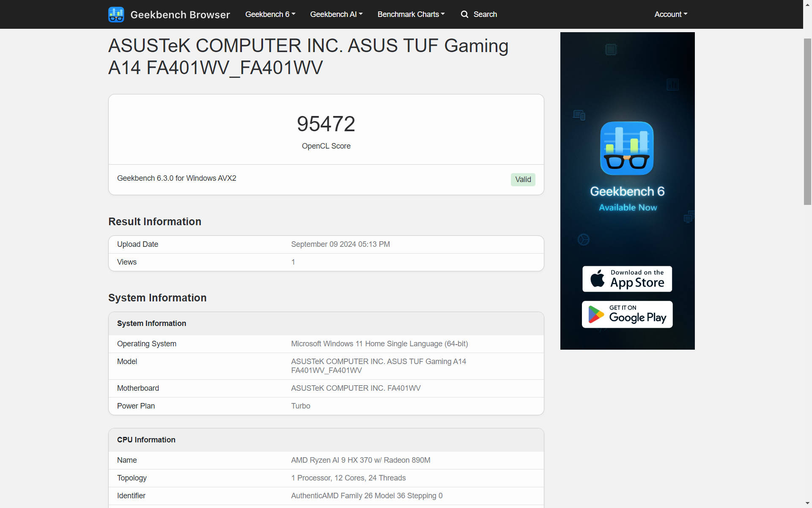Screen dimensions: 812x508
Task: Click the Google Play triangle icon
Action: point(595,315)
